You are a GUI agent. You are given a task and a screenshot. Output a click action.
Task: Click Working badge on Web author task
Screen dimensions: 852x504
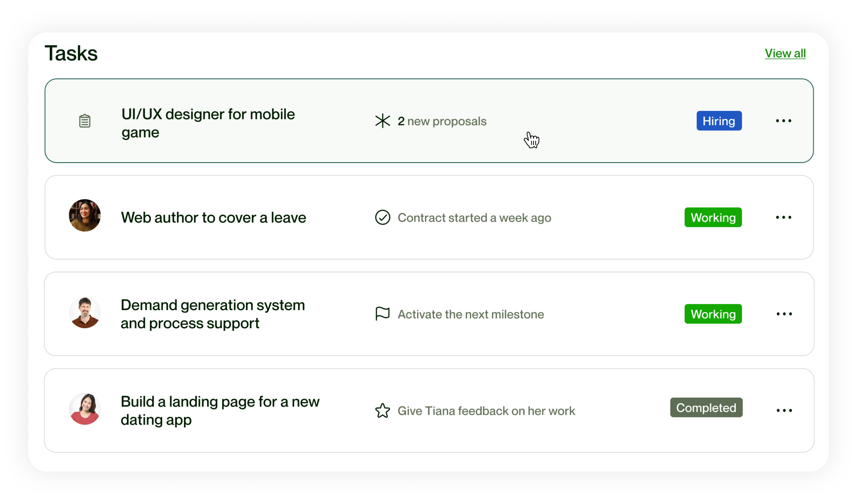pyautogui.click(x=713, y=217)
